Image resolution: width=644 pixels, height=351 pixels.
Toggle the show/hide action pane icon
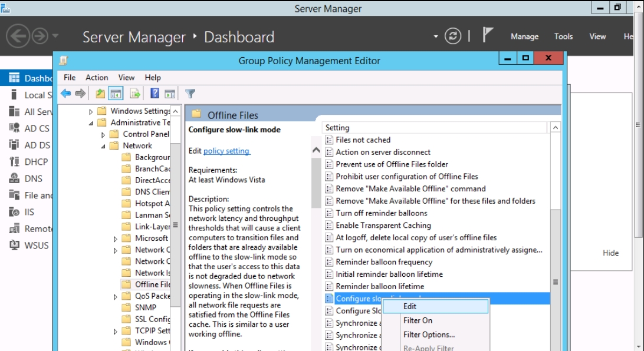pyautogui.click(x=170, y=94)
